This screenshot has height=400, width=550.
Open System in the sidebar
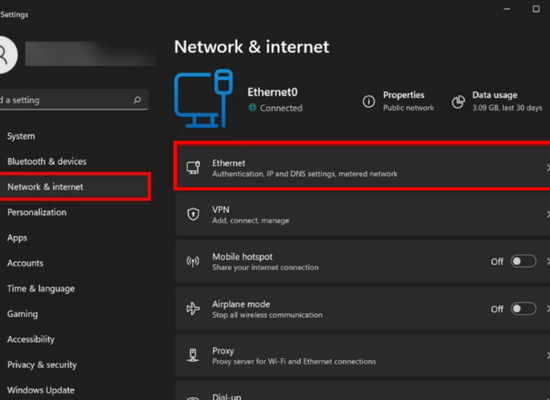tap(21, 136)
